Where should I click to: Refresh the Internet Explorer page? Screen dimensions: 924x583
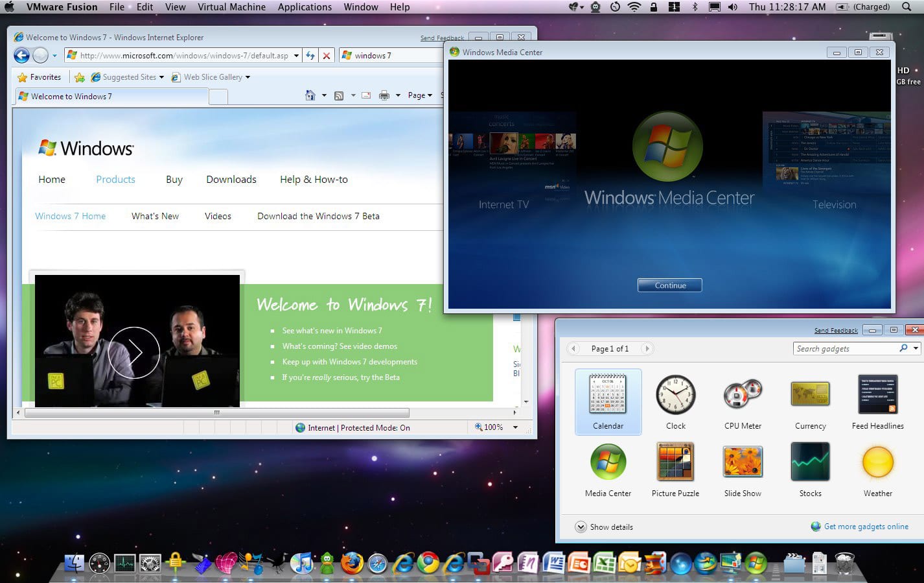pos(310,56)
